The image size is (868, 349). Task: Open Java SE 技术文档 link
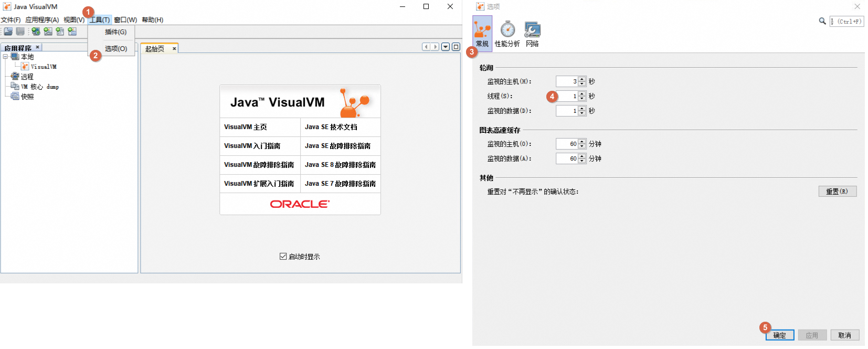(x=331, y=127)
